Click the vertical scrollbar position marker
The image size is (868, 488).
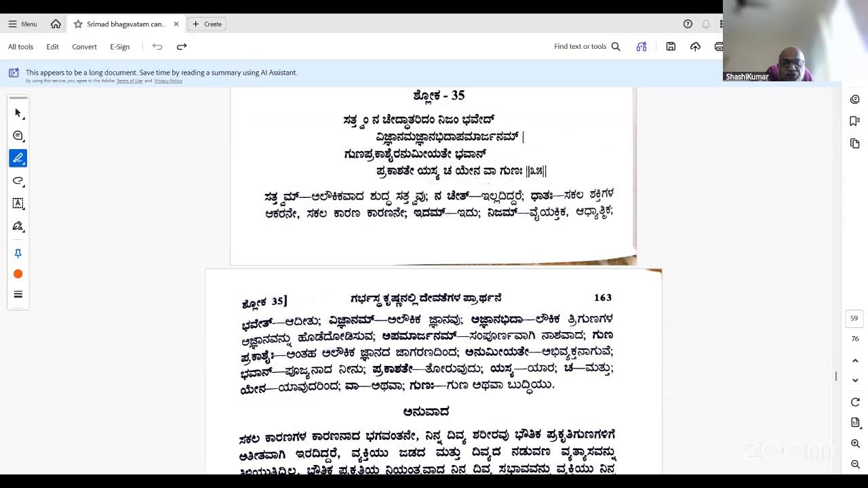[x=836, y=376]
